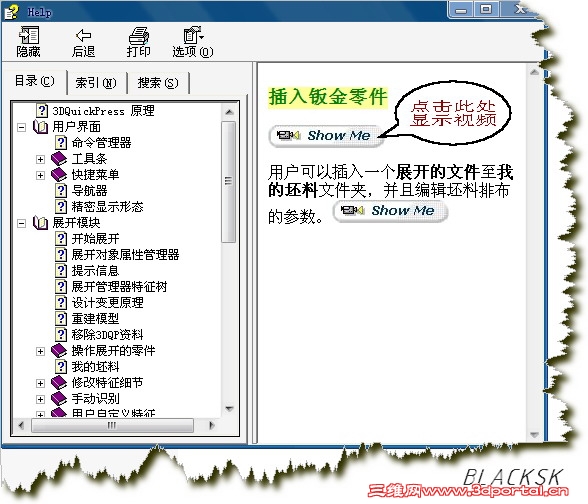The width and height of the screenshot is (588, 504).
Task: Click the Show Me button under the title
Action: [326, 135]
